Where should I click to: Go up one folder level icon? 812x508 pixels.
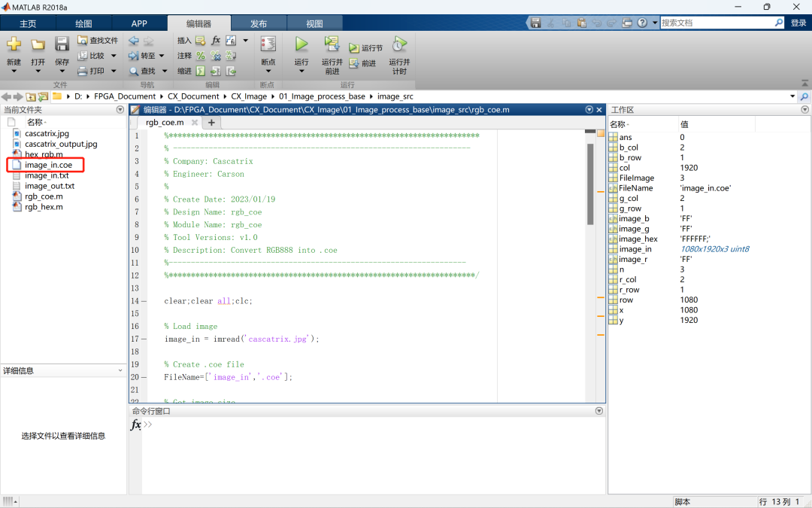pos(31,97)
